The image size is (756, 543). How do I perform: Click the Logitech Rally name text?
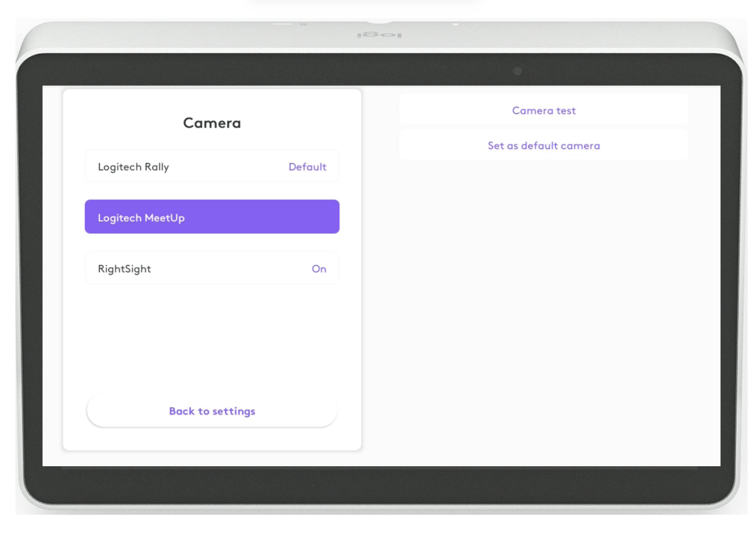click(x=133, y=167)
